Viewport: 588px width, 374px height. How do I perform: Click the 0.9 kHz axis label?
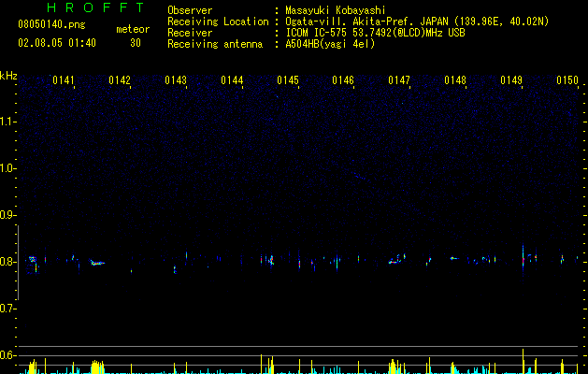coord(7,215)
